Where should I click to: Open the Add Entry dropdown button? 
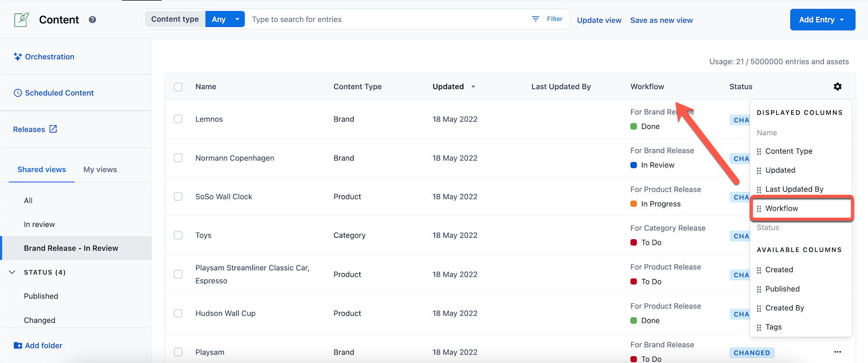822,19
